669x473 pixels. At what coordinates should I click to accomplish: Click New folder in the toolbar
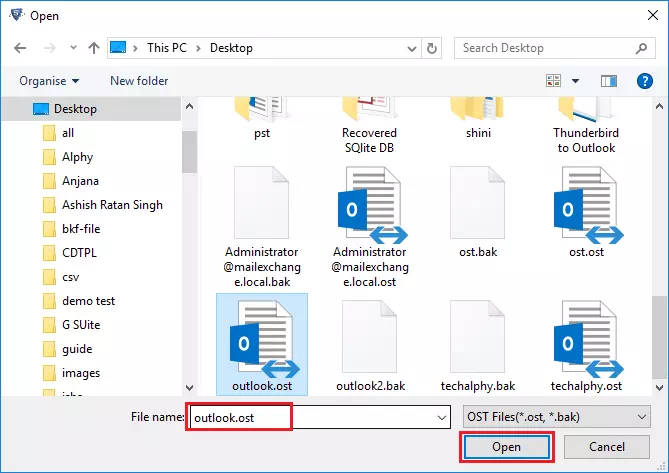[139, 81]
